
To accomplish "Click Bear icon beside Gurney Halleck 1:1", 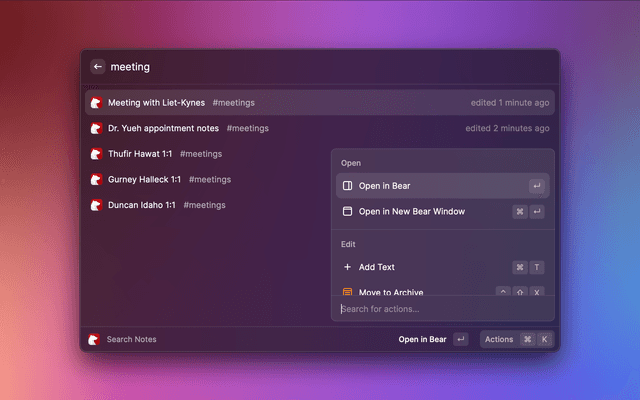I will (96, 179).
